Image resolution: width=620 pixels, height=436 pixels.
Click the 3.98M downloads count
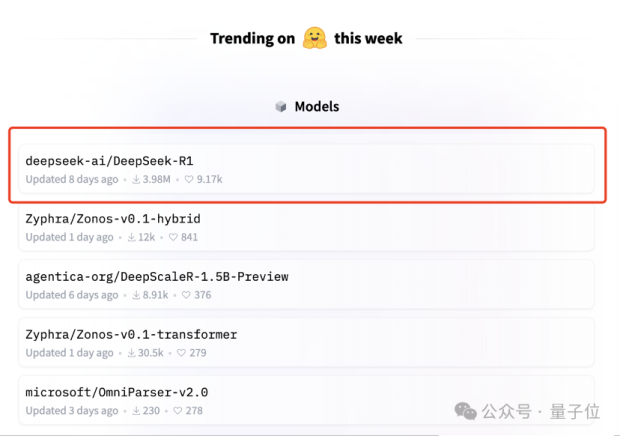(x=158, y=180)
